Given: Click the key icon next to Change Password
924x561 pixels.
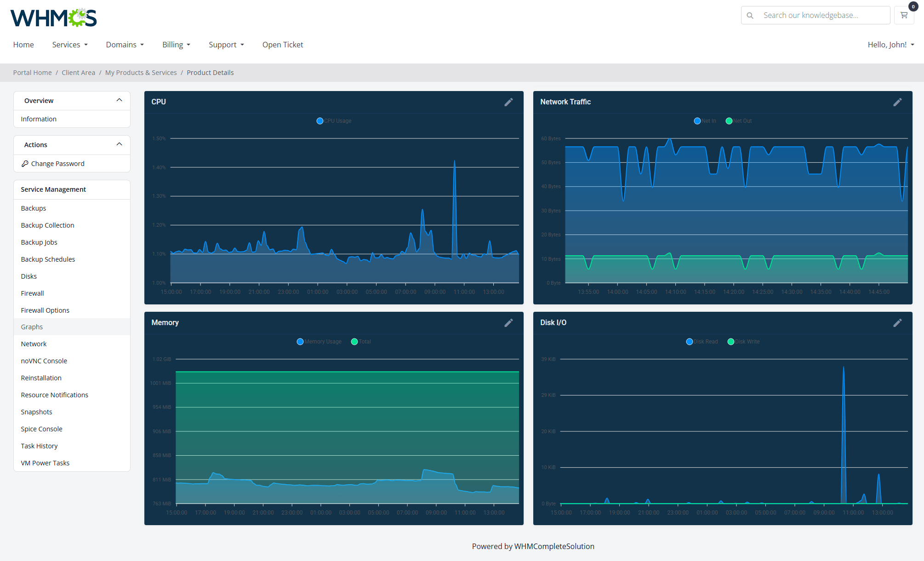Looking at the screenshot, I should 25,163.
